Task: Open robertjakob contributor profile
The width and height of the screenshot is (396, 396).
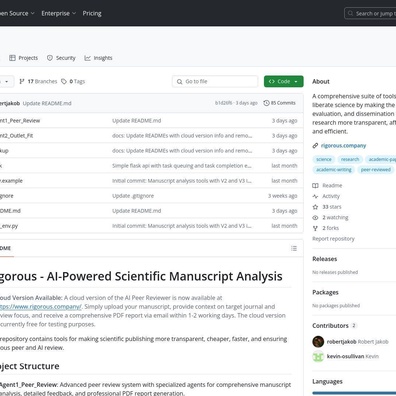Action: (x=341, y=342)
